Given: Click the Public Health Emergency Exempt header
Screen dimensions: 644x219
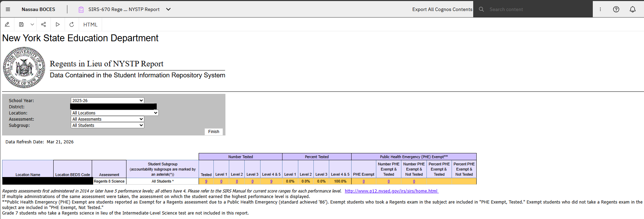Looking at the screenshot, I should 414,157.
